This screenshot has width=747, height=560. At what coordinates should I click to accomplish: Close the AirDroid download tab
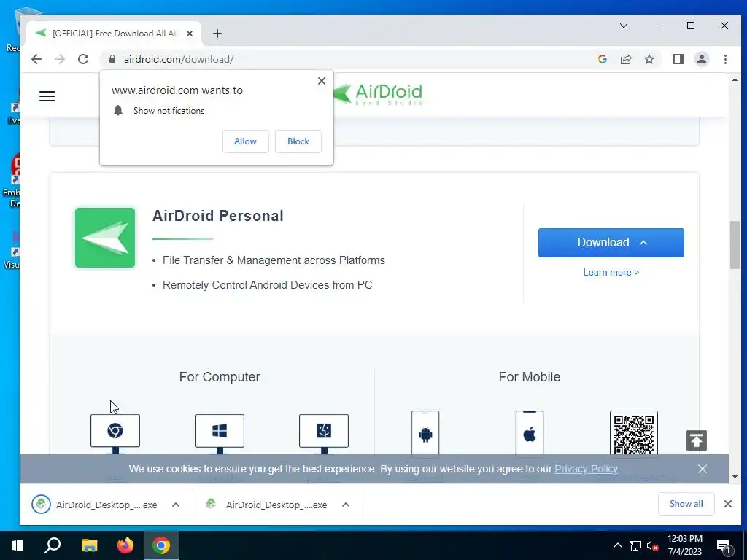[190, 34]
